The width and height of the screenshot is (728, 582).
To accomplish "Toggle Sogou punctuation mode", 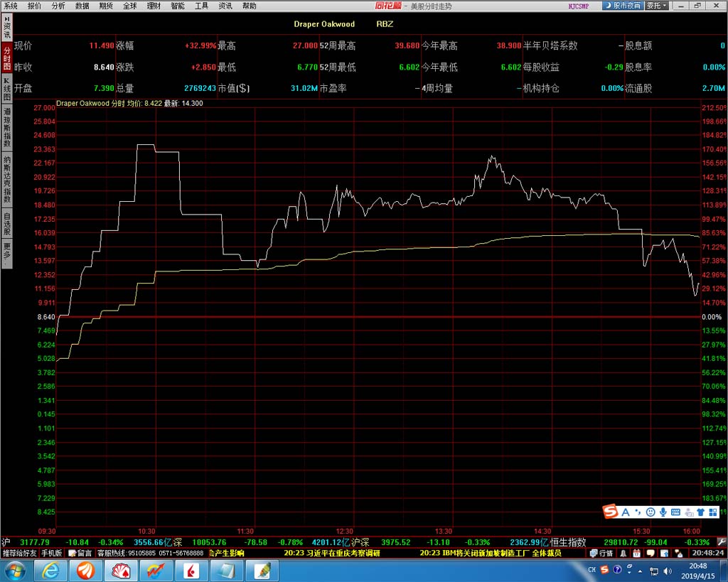I will 638,512.
